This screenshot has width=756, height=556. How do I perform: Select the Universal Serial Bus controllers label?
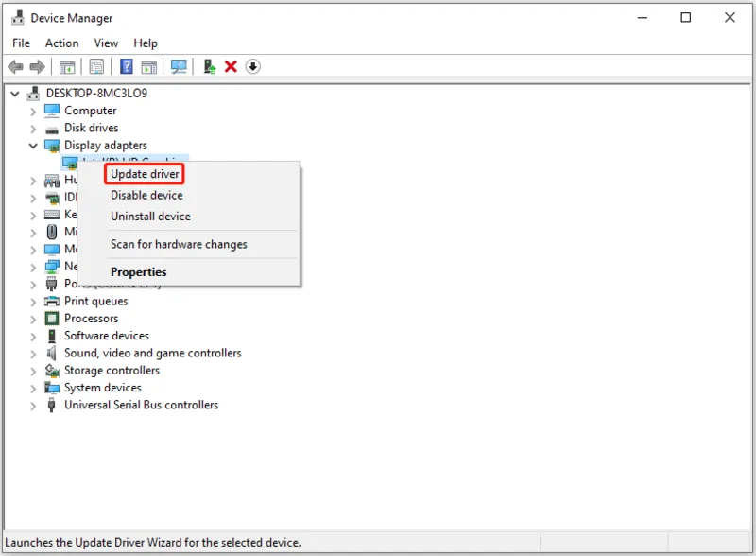[x=142, y=405]
